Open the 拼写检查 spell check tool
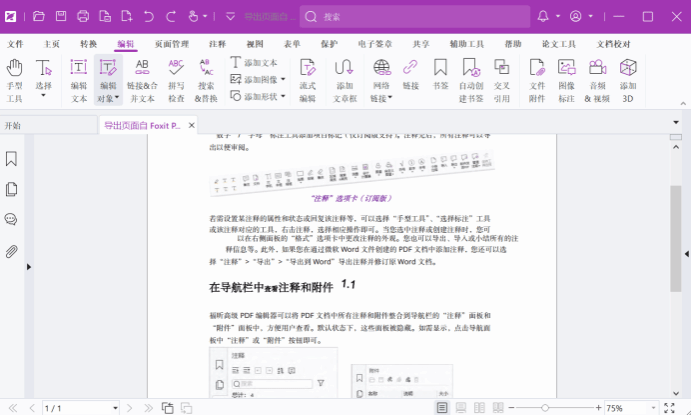 pyautogui.click(x=175, y=80)
